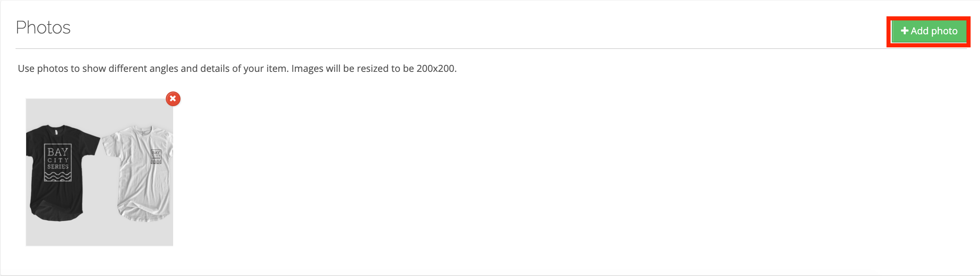Click the Bay City Series logo on black shirt
The image size is (980, 276).
(x=58, y=162)
